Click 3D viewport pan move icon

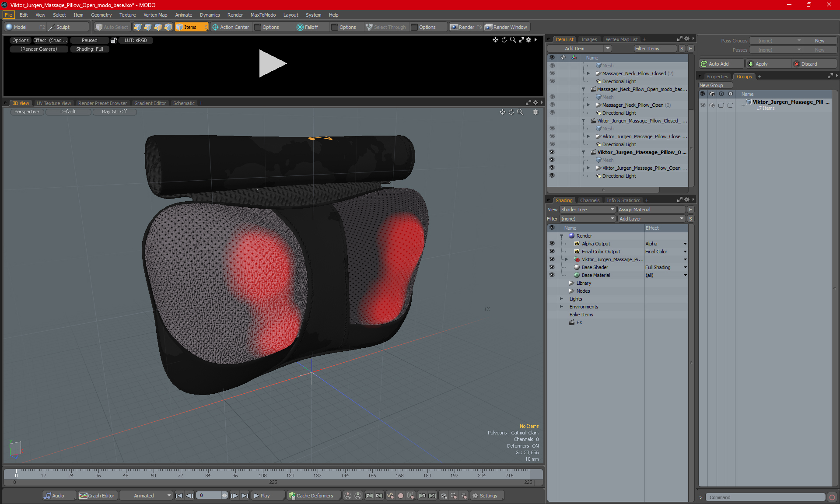tap(502, 112)
